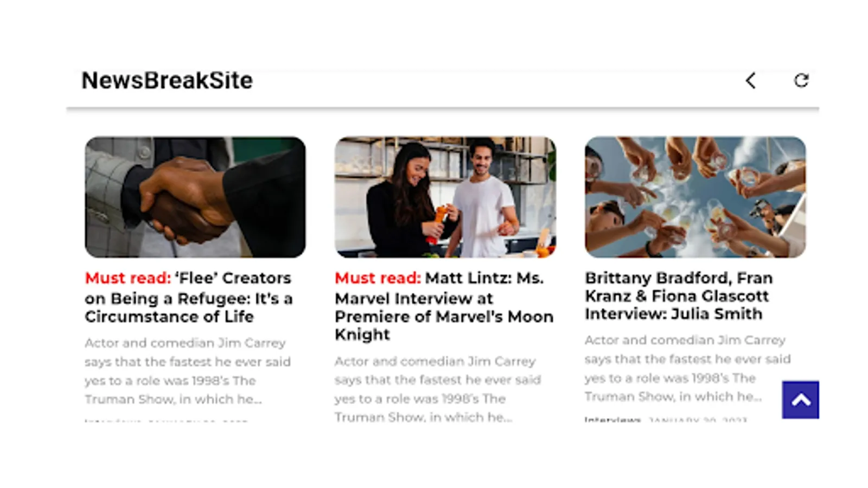
Task: Select the NewsBreakSite title in header
Action: pos(167,81)
